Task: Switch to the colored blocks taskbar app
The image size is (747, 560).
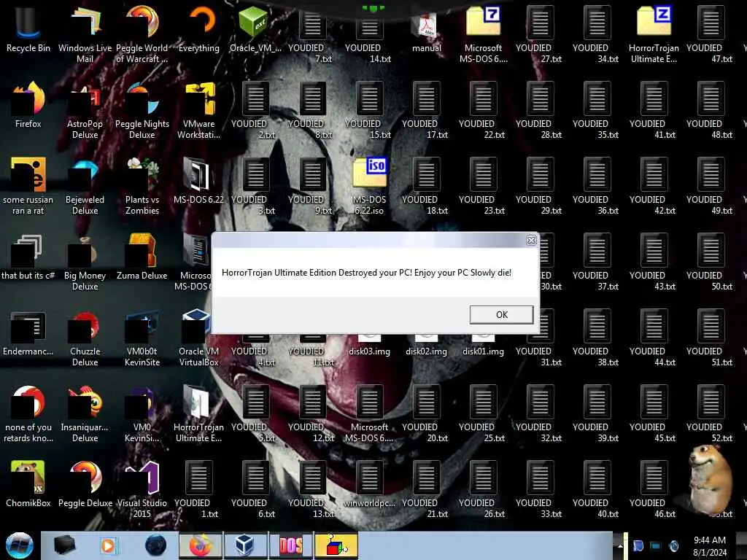Action: pos(336,545)
